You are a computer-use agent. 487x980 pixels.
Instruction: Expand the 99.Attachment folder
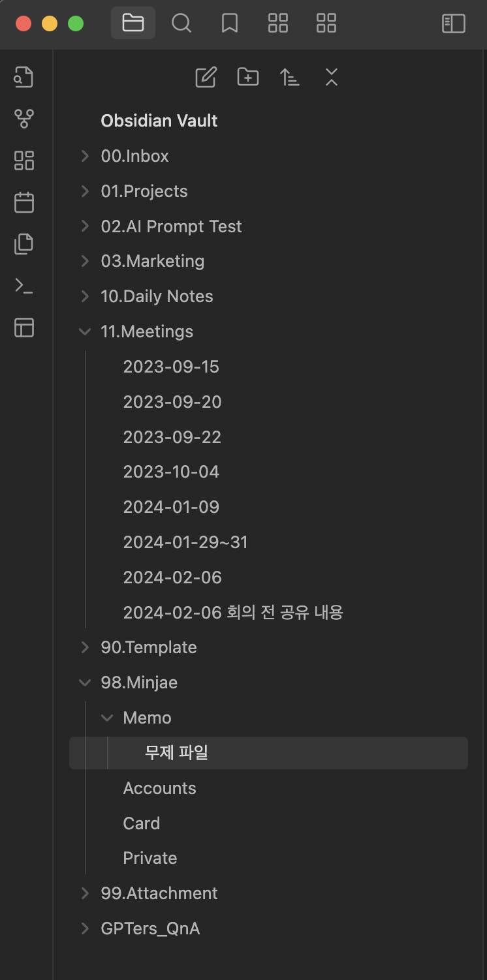click(84, 893)
